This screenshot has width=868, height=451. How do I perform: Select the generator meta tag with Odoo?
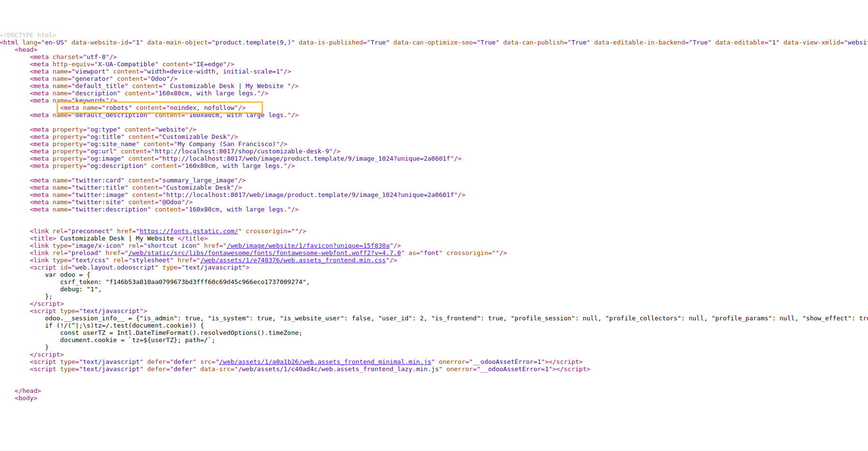tap(104, 79)
